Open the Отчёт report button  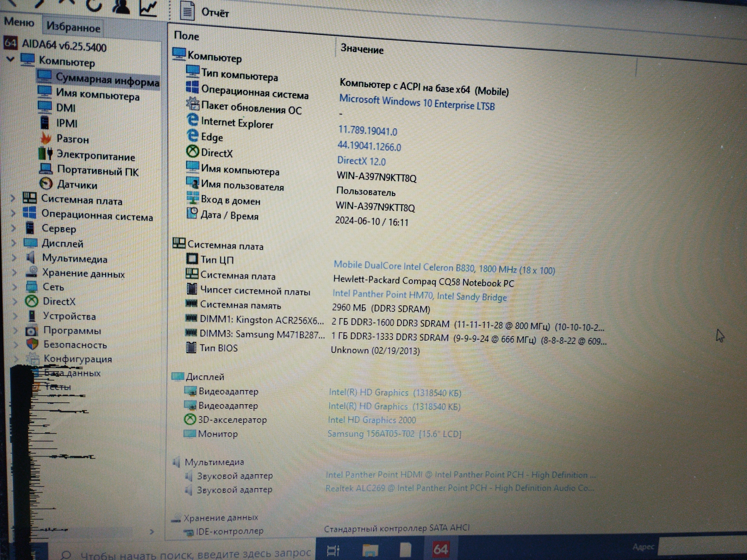(205, 11)
